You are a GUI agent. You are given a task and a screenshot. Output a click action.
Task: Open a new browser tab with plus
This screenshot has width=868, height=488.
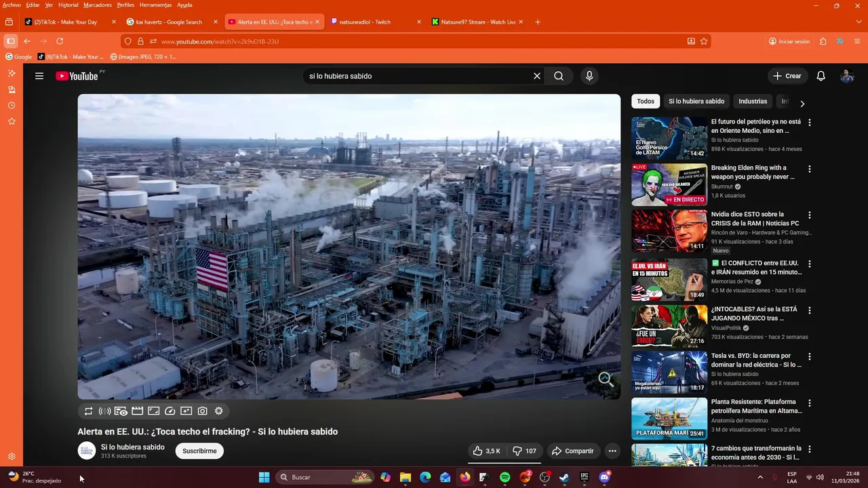(538, 22)
